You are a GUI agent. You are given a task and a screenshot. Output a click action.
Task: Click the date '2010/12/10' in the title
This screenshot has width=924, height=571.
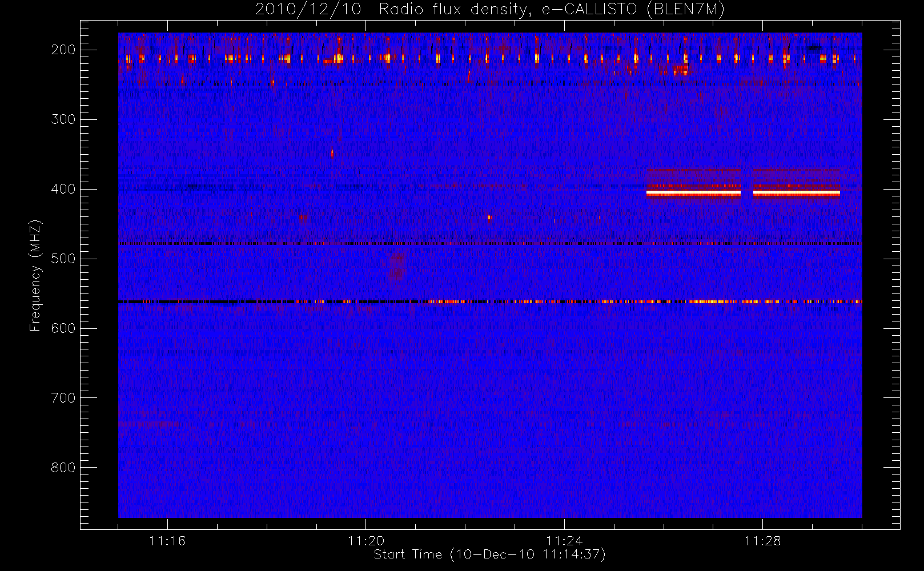point(308,10)
